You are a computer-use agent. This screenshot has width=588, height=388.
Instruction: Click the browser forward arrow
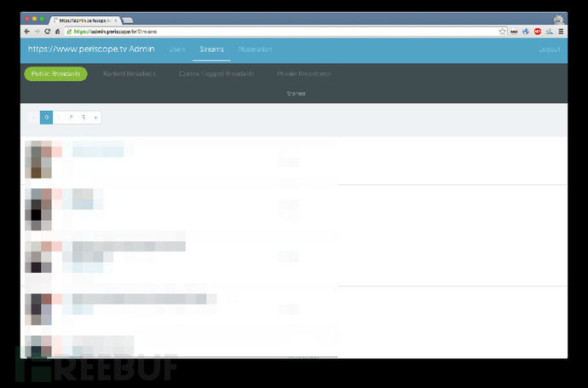point(37,32)
